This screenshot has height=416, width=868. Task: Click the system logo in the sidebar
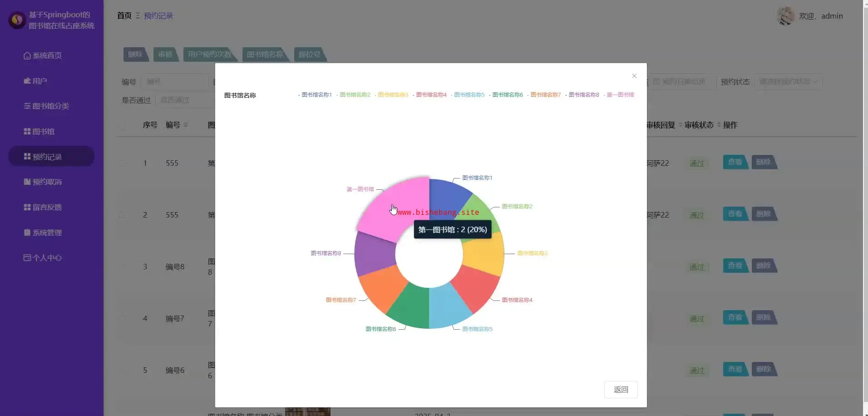(x=17, y=20)
